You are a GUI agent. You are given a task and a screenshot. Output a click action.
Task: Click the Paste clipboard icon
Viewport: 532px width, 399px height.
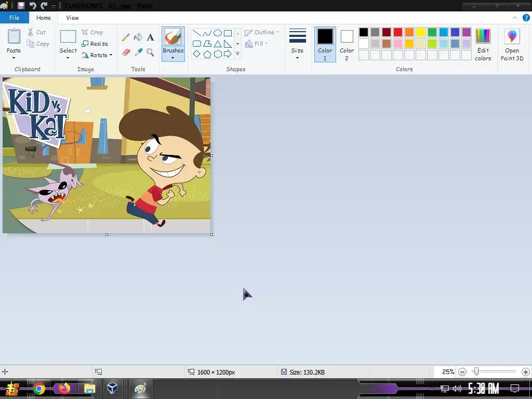(x=14, y=36)
